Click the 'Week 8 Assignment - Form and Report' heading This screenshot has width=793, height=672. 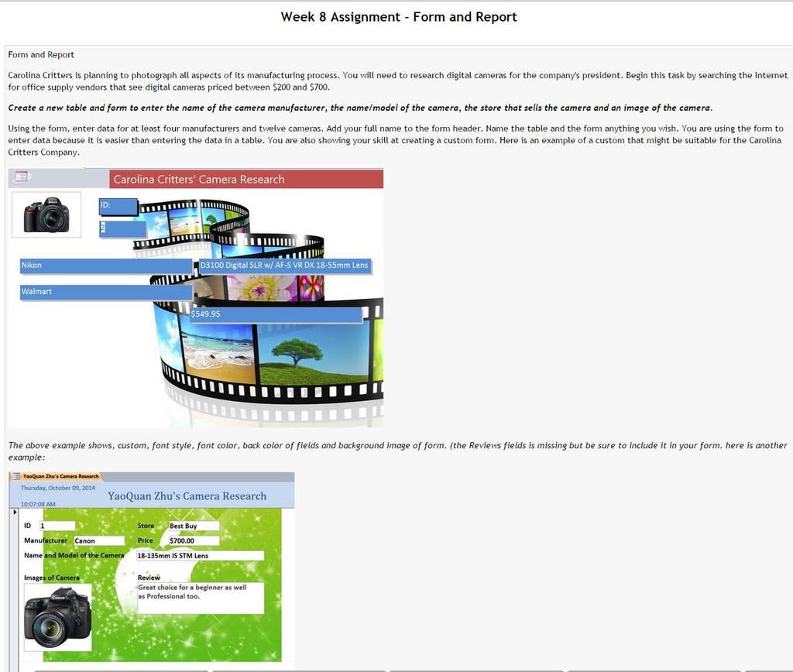click(399, 17)
